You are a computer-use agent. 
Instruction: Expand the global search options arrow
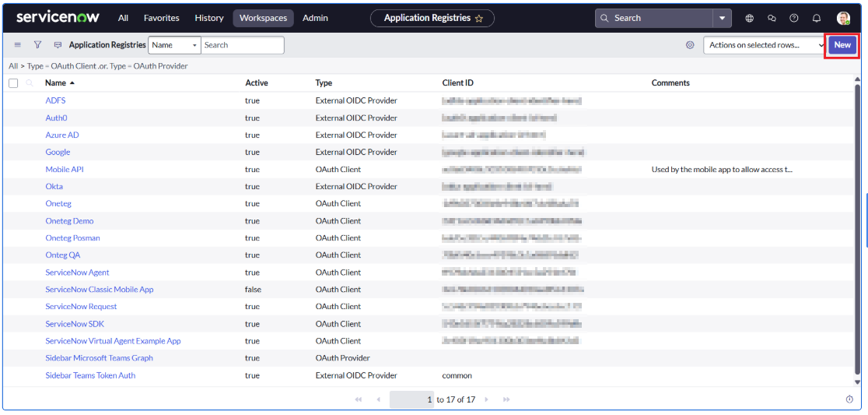point(723,18)
